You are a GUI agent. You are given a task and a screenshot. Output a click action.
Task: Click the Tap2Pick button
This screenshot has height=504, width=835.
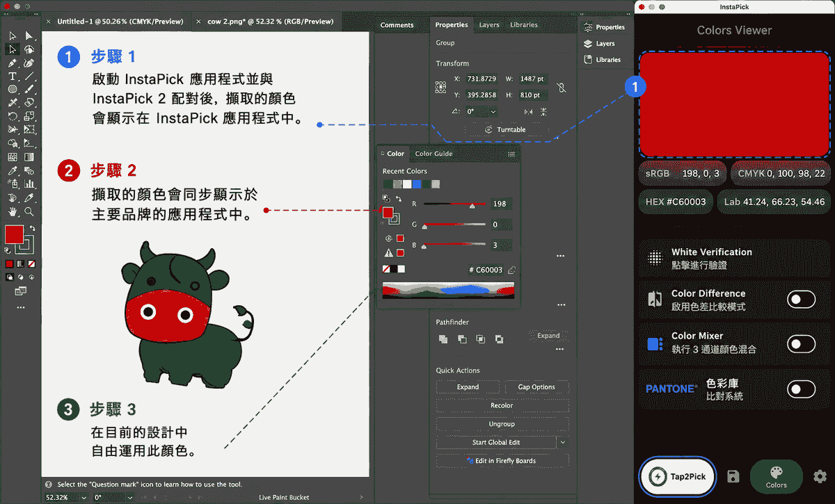click(677, 477)
